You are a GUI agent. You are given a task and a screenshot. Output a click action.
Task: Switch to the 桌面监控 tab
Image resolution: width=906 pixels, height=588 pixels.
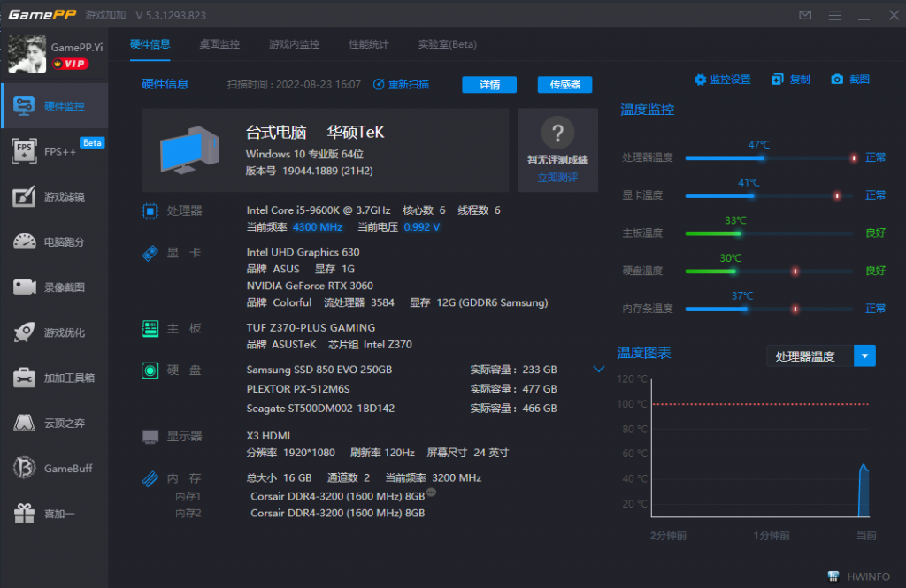pyautogui.click(x=219, y=44)
